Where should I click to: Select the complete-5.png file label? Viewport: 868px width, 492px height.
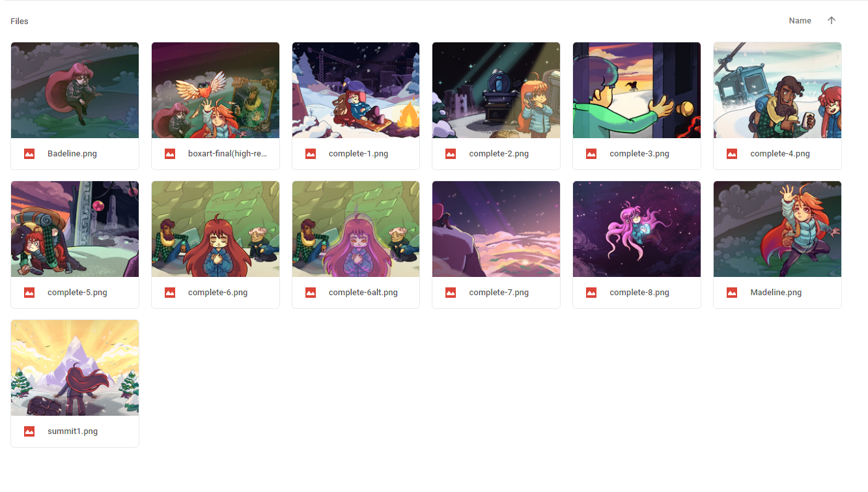pos(77,293)
